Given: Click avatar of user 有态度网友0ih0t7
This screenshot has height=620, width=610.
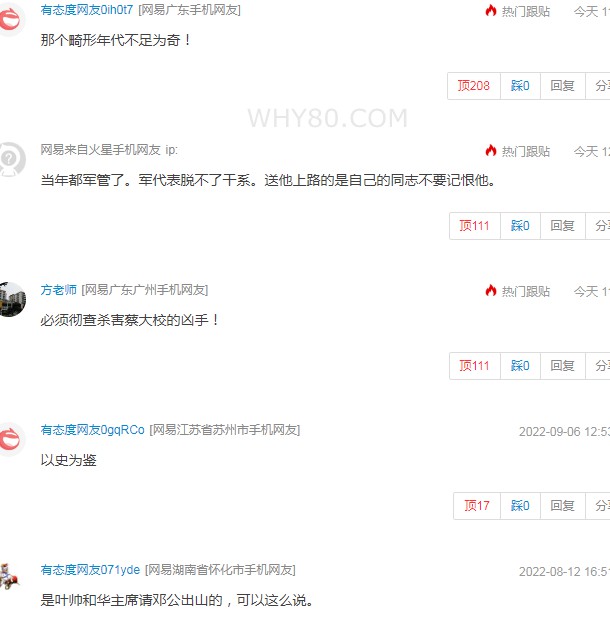Looking at the screenshot, I should tap(9, 19).
